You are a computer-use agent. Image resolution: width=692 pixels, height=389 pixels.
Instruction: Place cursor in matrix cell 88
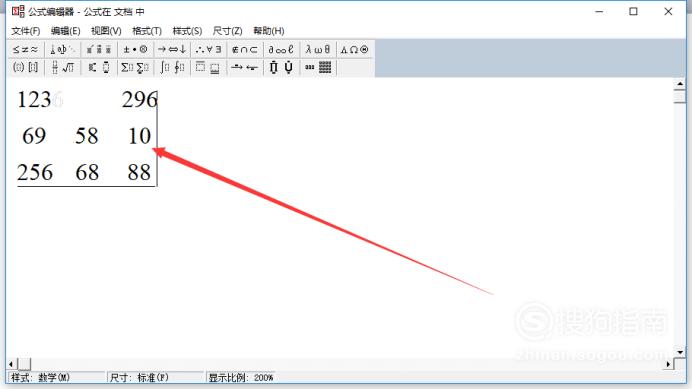click(139, 172)
